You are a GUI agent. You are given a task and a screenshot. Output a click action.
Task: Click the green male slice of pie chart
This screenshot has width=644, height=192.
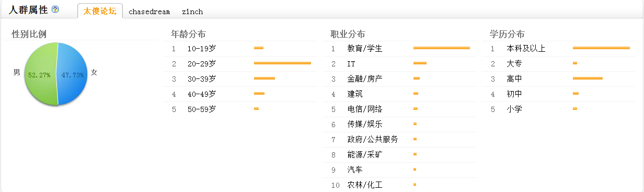(x=40, y=74)
